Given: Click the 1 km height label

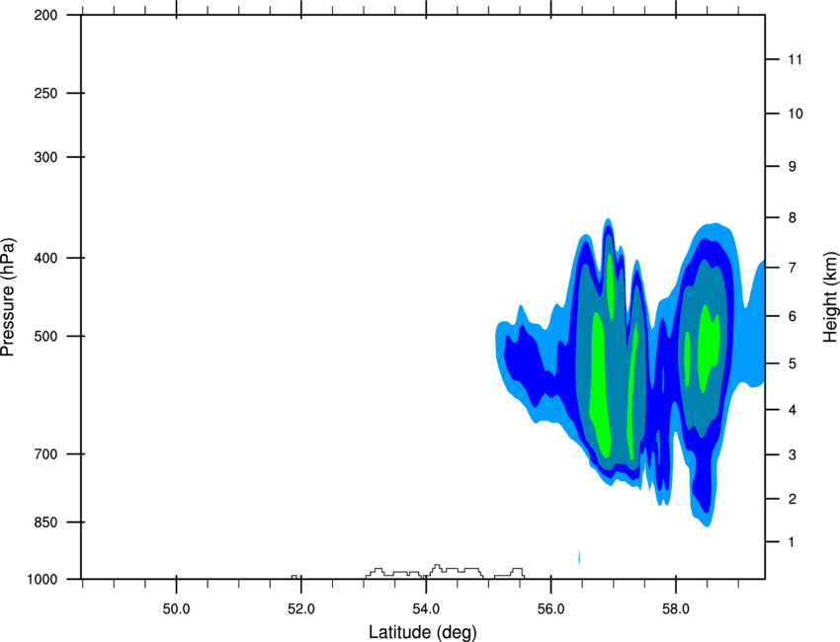Looking at the screenshot, I should click(793, 542).
